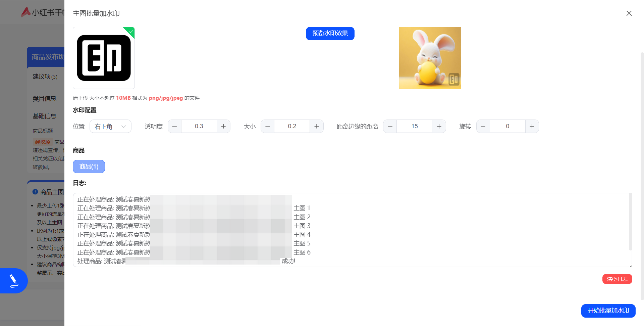Click the edge distance field showing 15

(414, 126)
